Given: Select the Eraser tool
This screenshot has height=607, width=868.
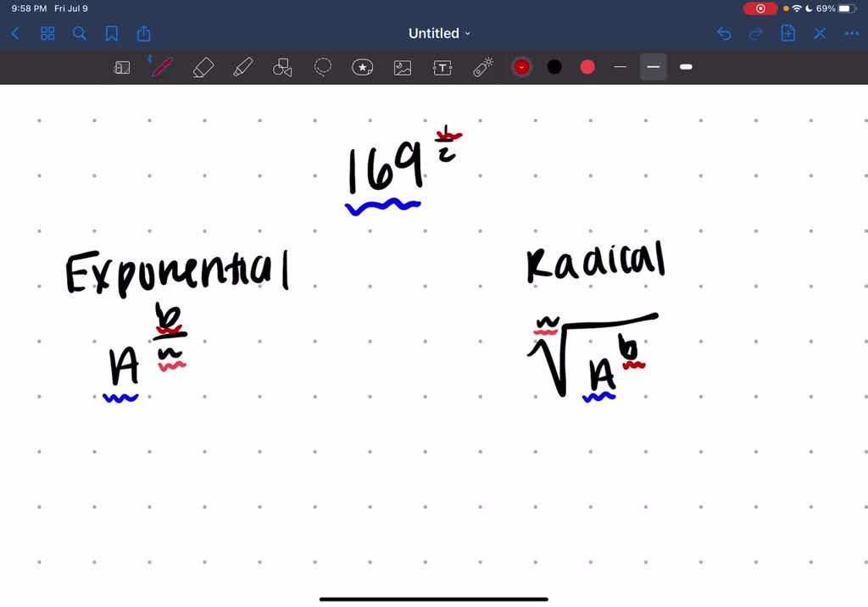Looking at the screenshot, I should pos(203,67).
